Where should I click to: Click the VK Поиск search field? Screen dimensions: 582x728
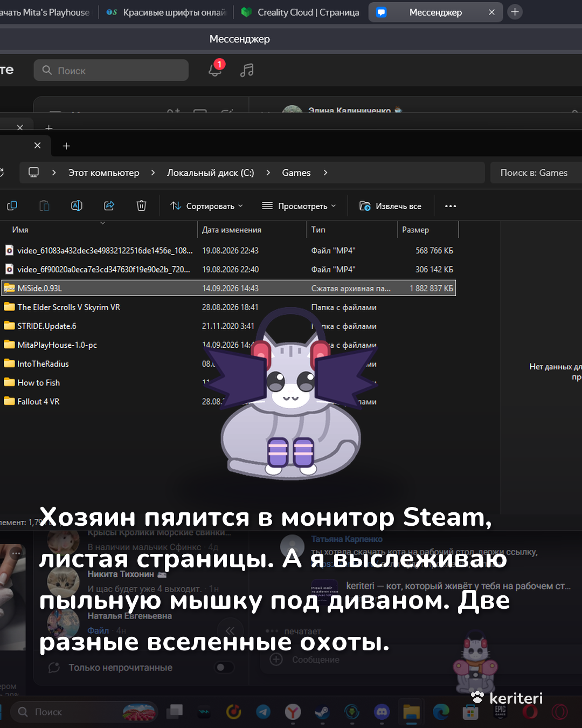click(x=111, y=70)
